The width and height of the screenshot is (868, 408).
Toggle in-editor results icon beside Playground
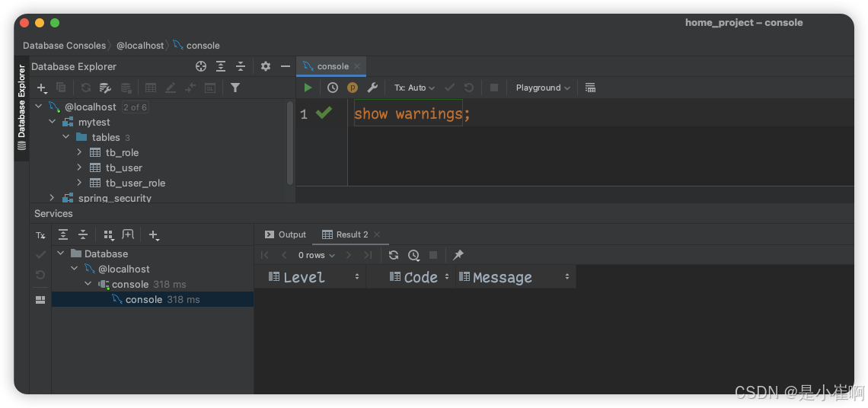pyautogui.click(x=590, y=88)
